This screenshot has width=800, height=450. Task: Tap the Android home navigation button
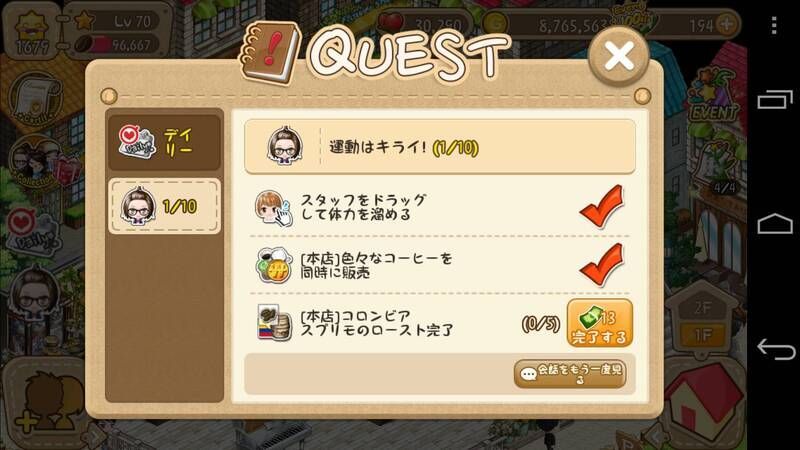(776, 224)
